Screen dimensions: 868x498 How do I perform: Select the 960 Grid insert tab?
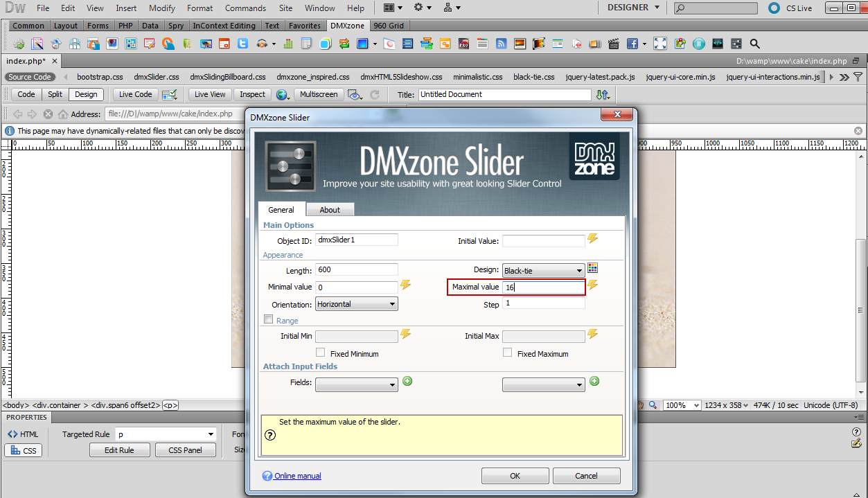(388, 26)
